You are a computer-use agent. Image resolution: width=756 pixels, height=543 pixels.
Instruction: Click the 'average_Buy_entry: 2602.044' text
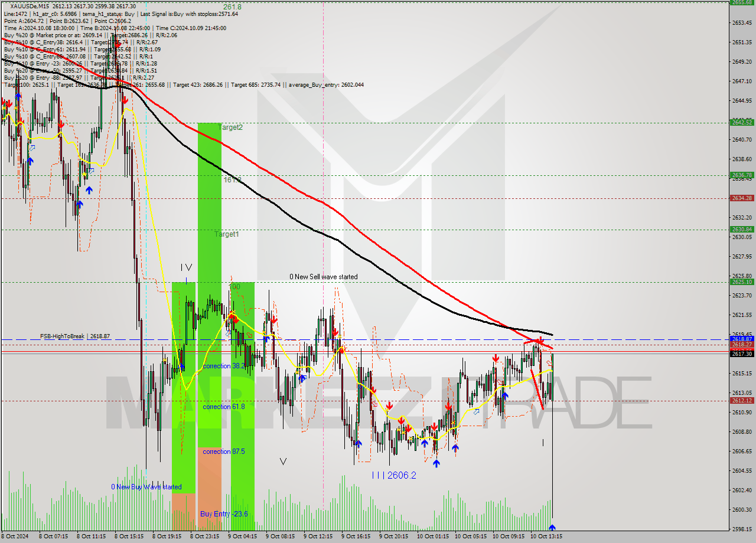click(326, 84)
